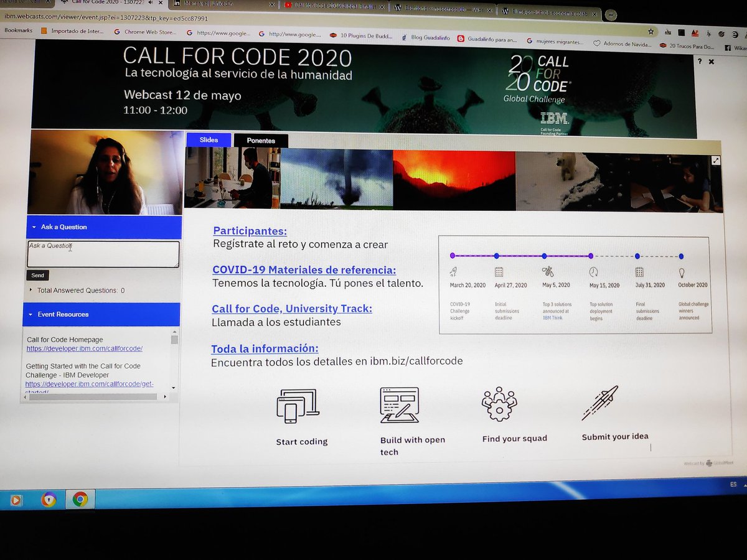Screen dimensions: 747x560
Task: Mute the Call for Code tab audio icon
Action: pyautogui.click(x=150, y=3)
